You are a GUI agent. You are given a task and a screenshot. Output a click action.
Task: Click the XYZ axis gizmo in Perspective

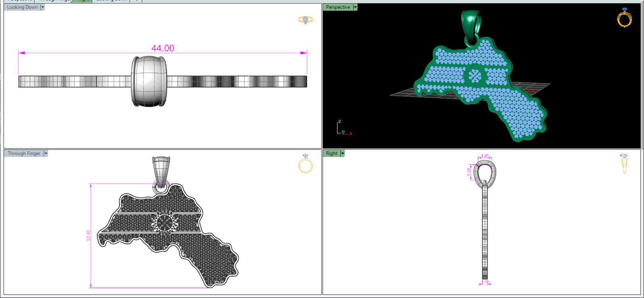(344, 128)
